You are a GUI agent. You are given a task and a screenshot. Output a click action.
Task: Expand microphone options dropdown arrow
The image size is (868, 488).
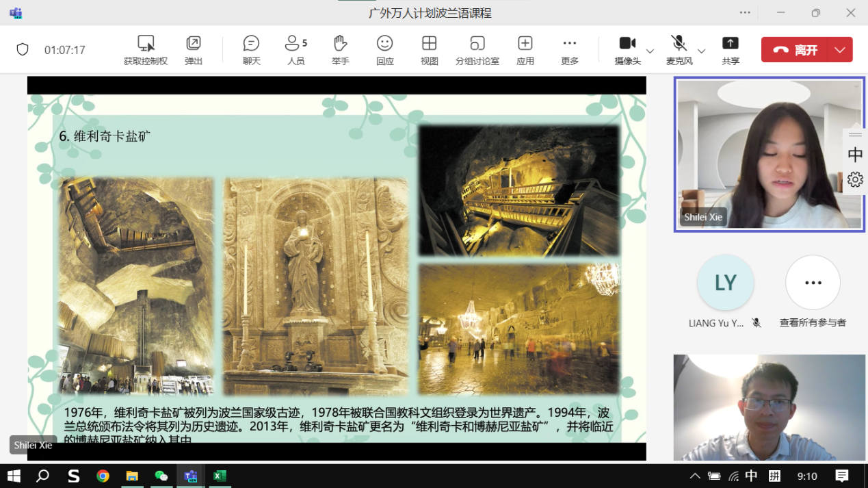[701, 51]
